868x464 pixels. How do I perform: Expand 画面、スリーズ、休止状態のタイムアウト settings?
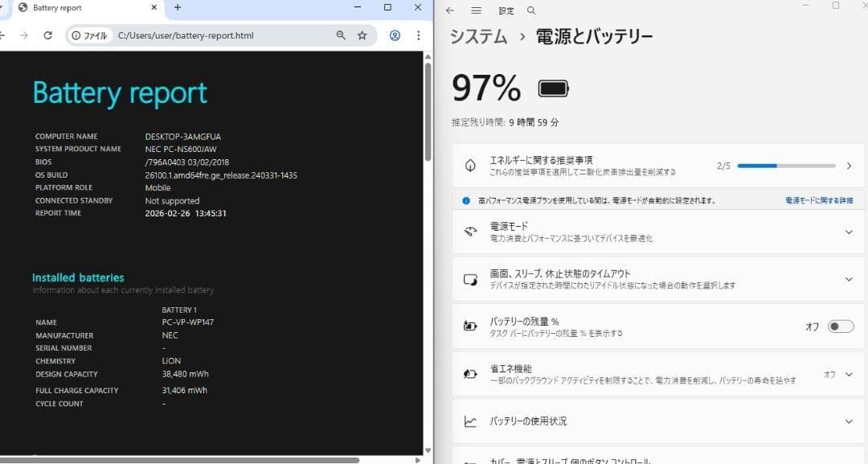click(x=848, y=279)
